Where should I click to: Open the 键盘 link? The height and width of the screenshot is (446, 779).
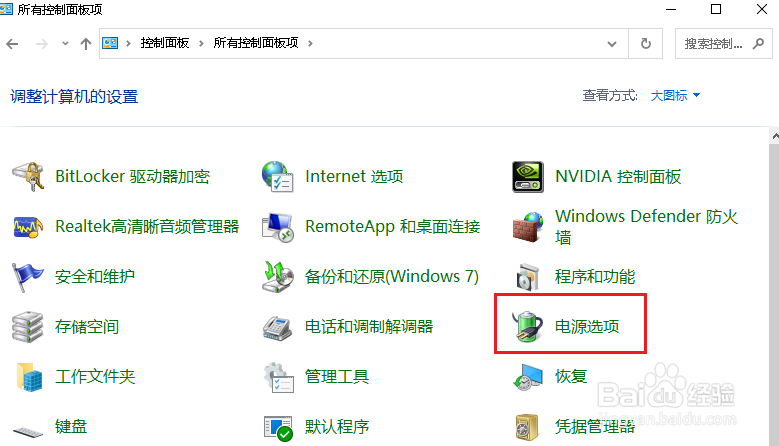(71, 427)
